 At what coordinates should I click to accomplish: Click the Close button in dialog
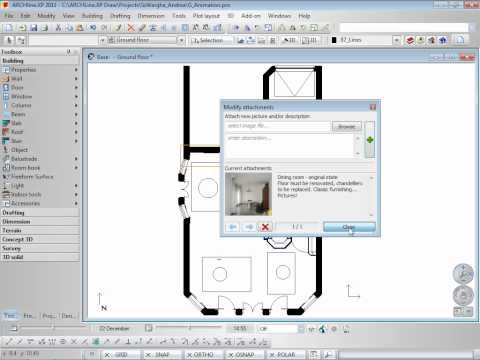point(349,227)
